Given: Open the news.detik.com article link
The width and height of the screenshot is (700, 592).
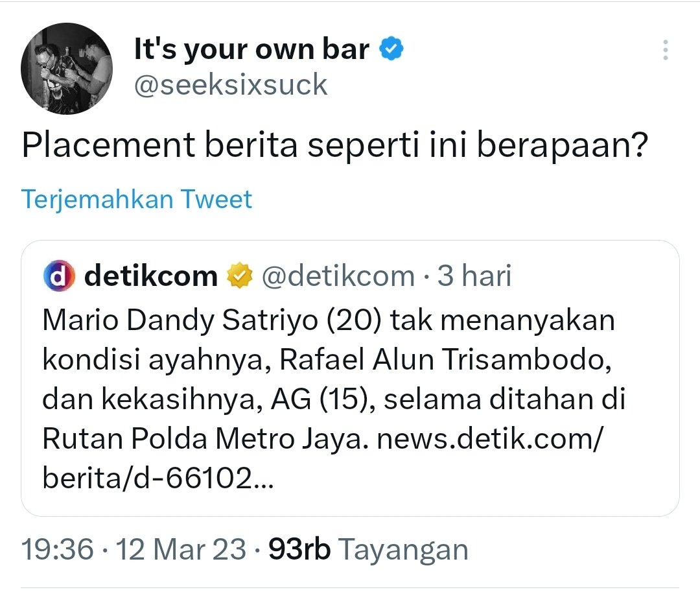Looking at the screenshot, I should point(490,439).
